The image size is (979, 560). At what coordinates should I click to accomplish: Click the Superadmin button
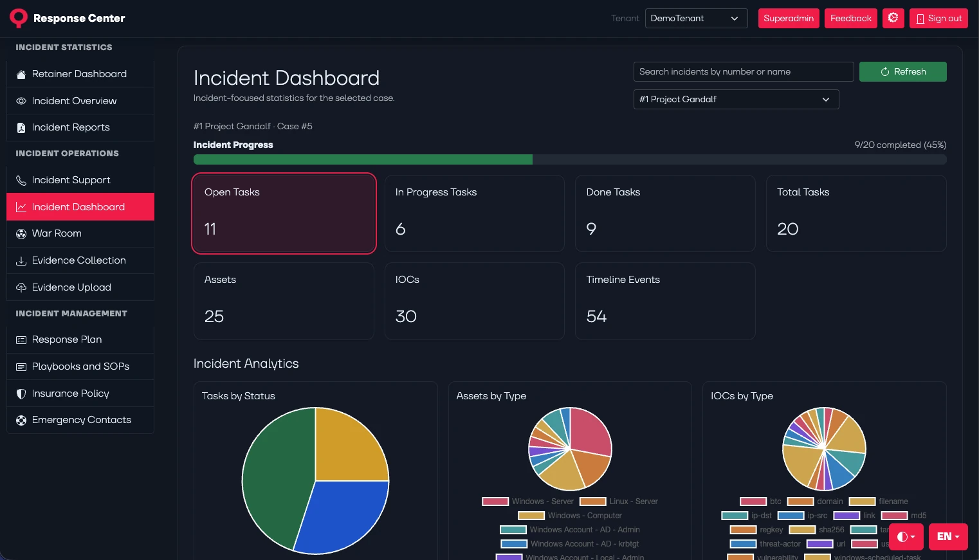pos(789,18)
